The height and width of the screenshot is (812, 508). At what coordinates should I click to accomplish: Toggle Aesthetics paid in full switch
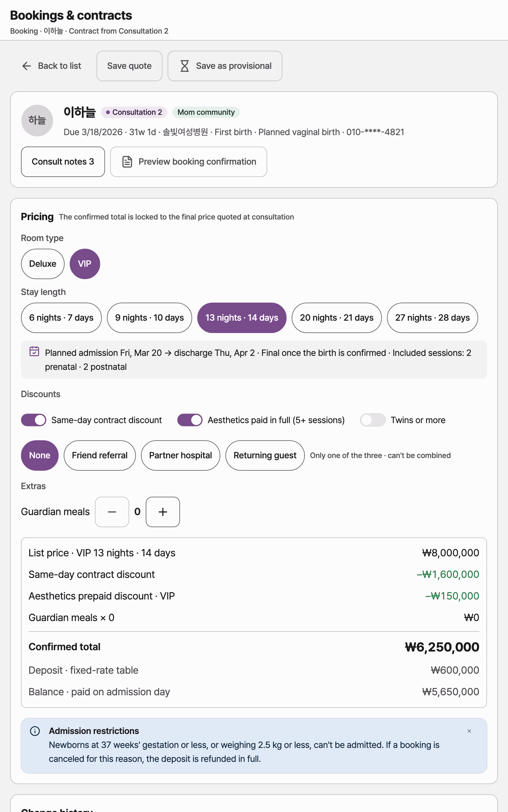tap(190, 420)
